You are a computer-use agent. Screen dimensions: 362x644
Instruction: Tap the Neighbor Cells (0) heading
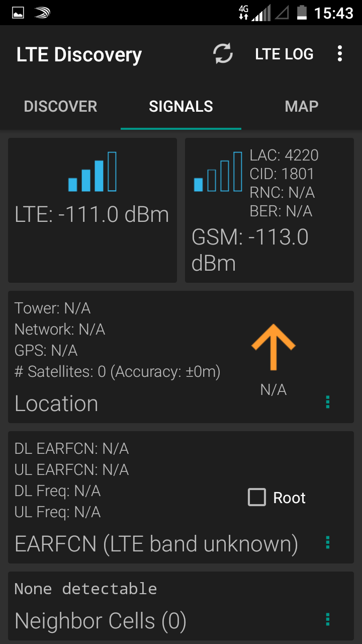pos(101,621)
